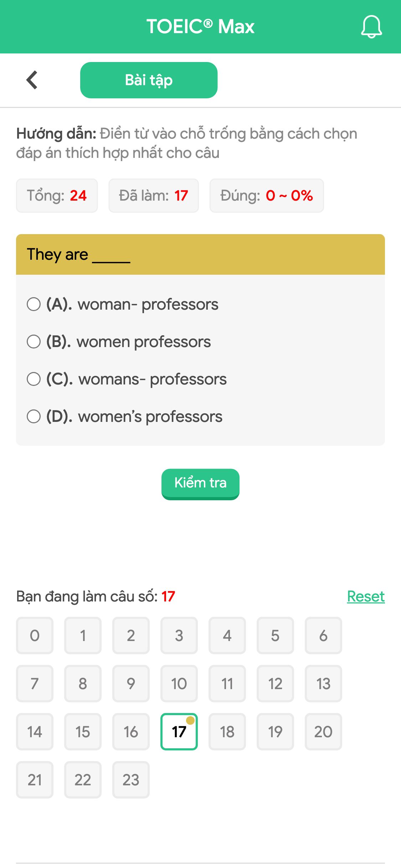The image size is (401, 868).
Task: Check the answer with Kiểm tra
Action: (x=200, y=484)
